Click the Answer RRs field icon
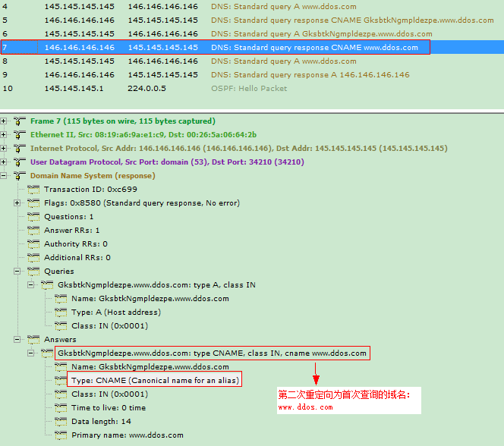This screenshot has height=446, width=504. (x=33, y=231)
